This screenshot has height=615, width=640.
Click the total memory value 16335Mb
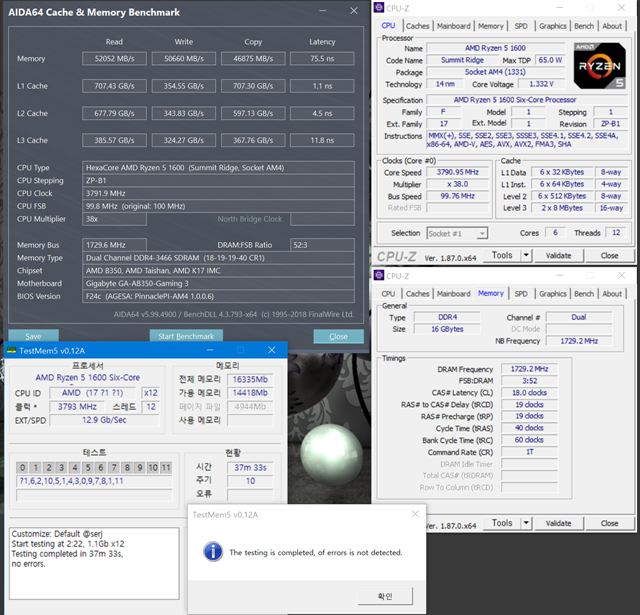click(x=250, y=380)
